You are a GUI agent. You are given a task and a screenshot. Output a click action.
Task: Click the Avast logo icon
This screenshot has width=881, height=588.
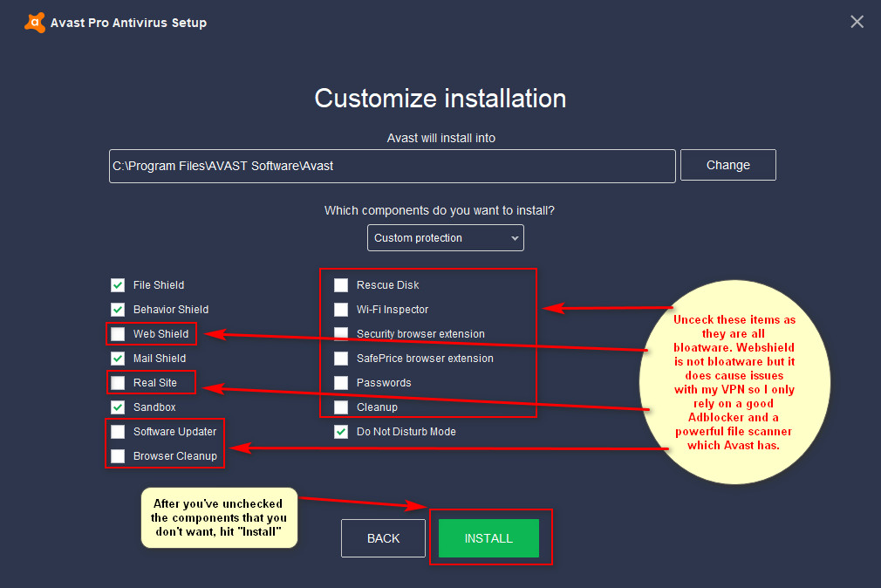35,23
